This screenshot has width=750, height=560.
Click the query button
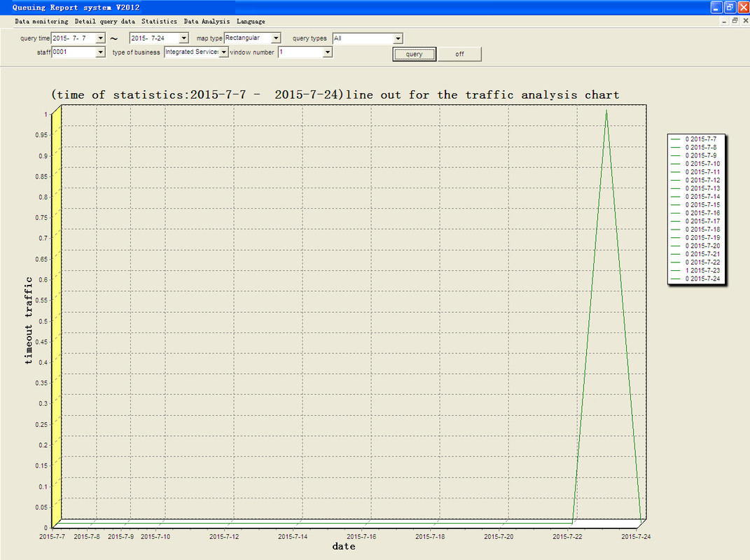(414, 54)
